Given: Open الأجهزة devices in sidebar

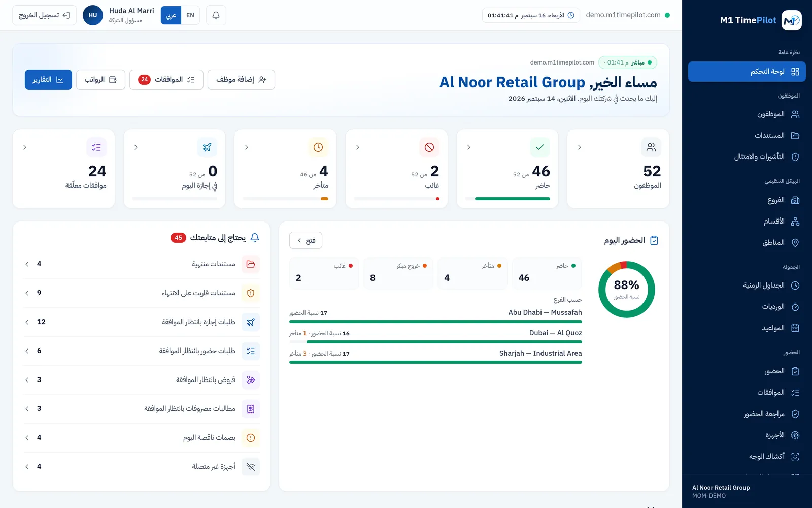Looking at the screenshot, I should click(747, 435).
